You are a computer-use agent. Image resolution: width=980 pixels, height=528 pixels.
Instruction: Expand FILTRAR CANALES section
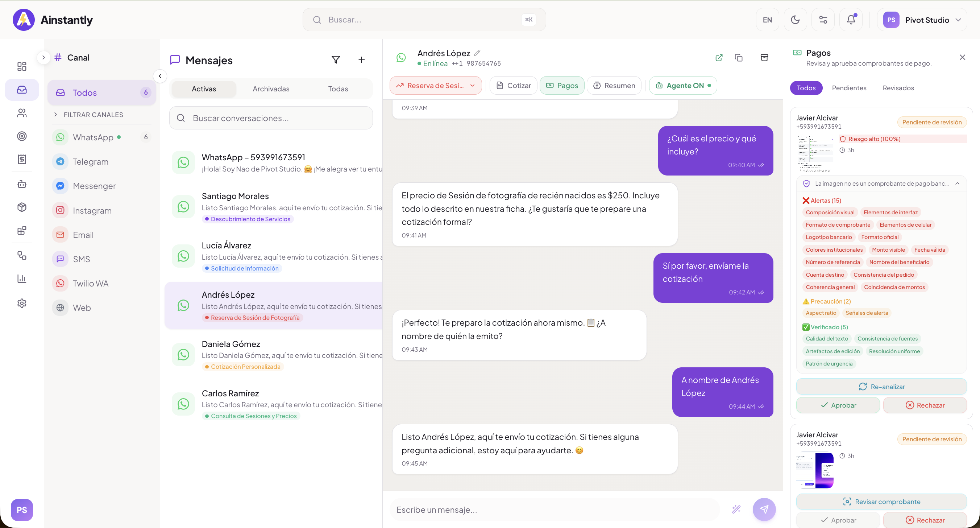point(89,115)
